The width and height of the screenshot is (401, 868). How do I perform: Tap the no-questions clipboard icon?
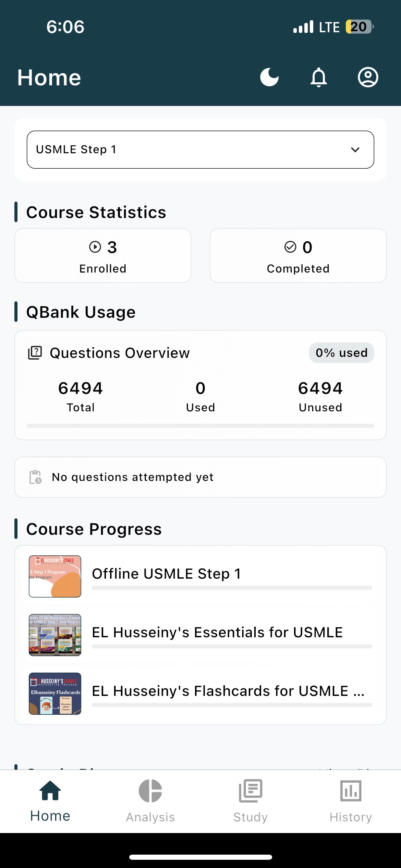pos(35,477)
